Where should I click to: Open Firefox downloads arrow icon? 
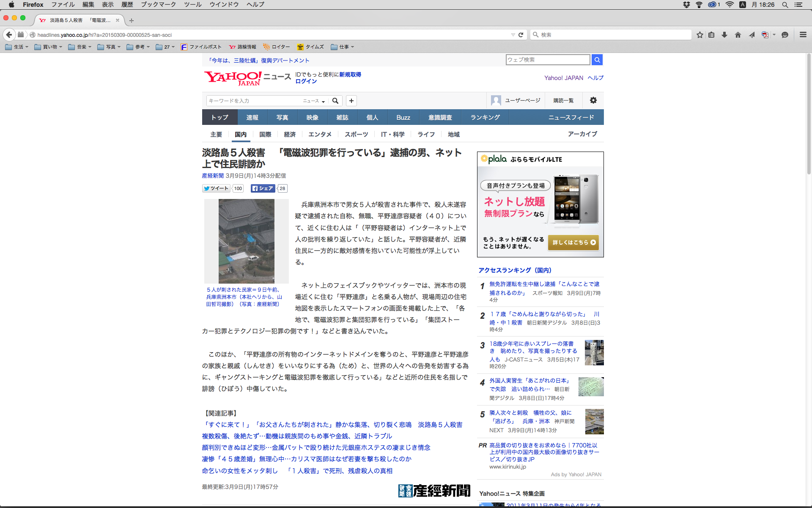click(724, 35)
